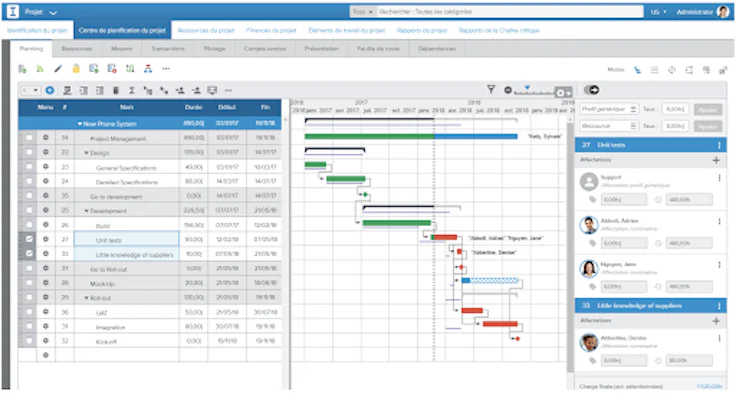
Task: Open gear menu for General Specifications row
Action: [x=46, y=167]
